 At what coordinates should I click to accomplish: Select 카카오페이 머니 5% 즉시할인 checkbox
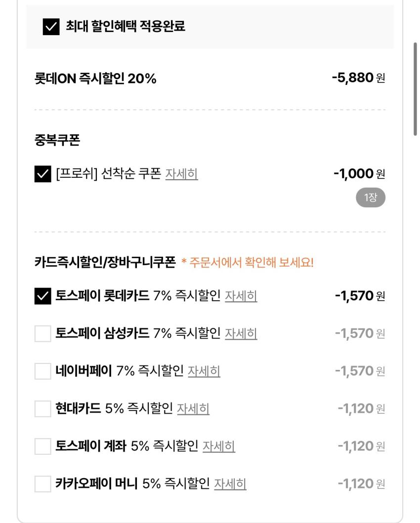[42, 484]
